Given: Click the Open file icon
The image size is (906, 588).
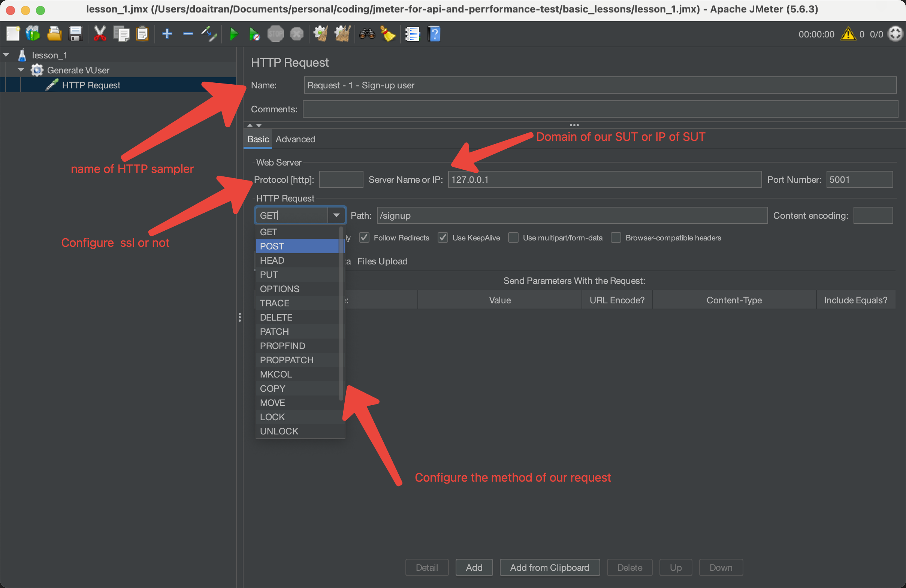Looking at the screenshot, I should (x=54, y=34).
